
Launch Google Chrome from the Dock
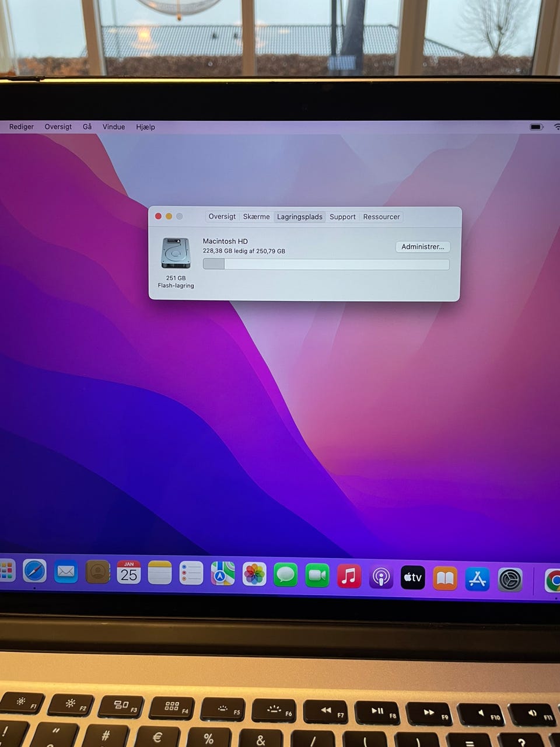point(552,580)
